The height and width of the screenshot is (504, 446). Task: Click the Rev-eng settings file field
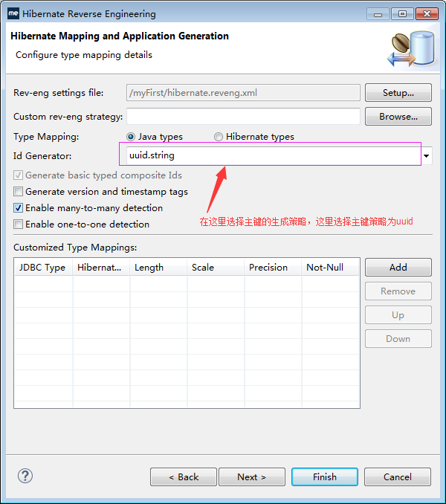[x=243, y=93]
